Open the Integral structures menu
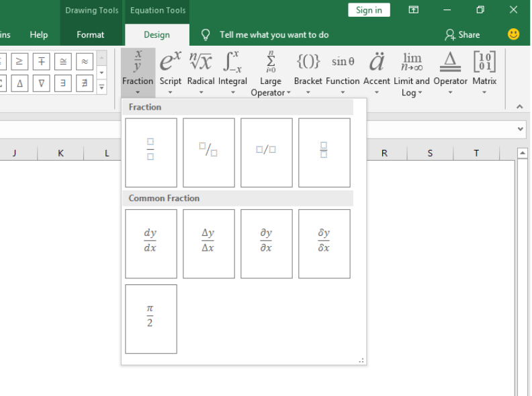The image size is (532, 396). click(232, 73)
